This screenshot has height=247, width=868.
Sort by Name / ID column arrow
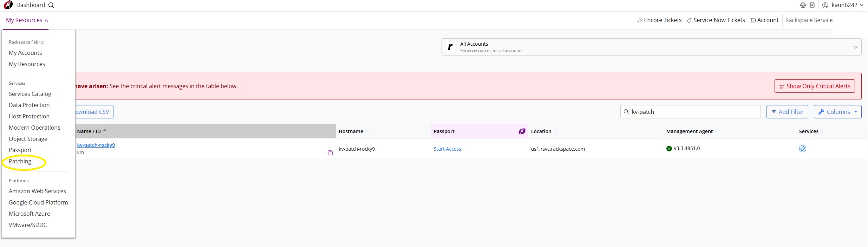coord(105,130)
